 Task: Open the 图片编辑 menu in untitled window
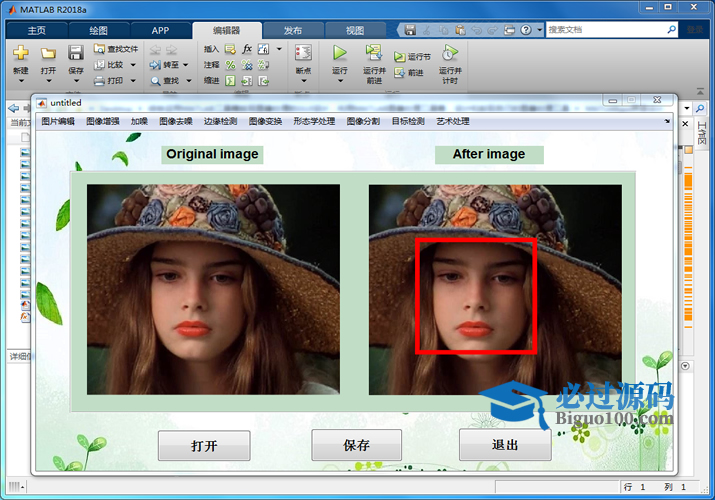click(x=57, y=121)
